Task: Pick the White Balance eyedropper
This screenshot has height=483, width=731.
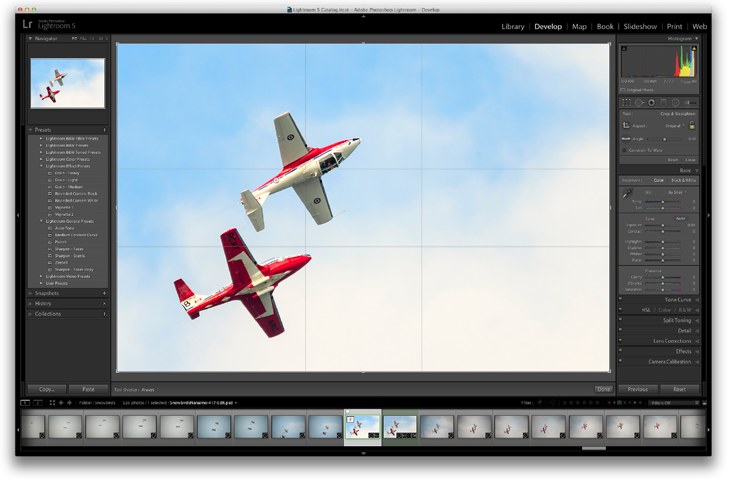Action: coord(628,194)
